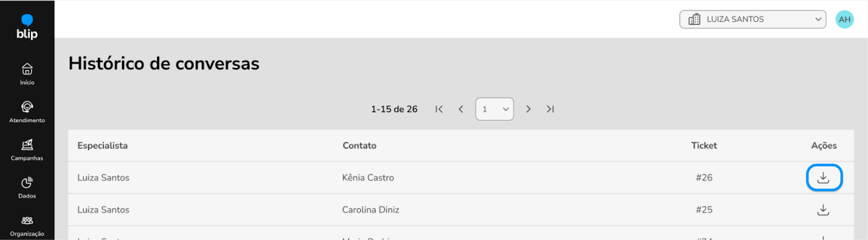Open the page number dropdown
This screenshot has height=240, width=868.
pyautogui.click(x=494, y=109)
